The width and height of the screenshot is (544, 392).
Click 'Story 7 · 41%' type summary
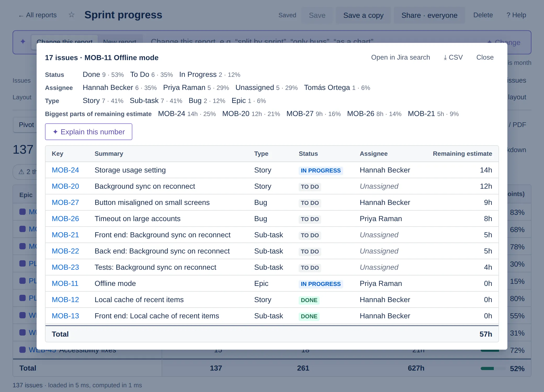(103, 101)
